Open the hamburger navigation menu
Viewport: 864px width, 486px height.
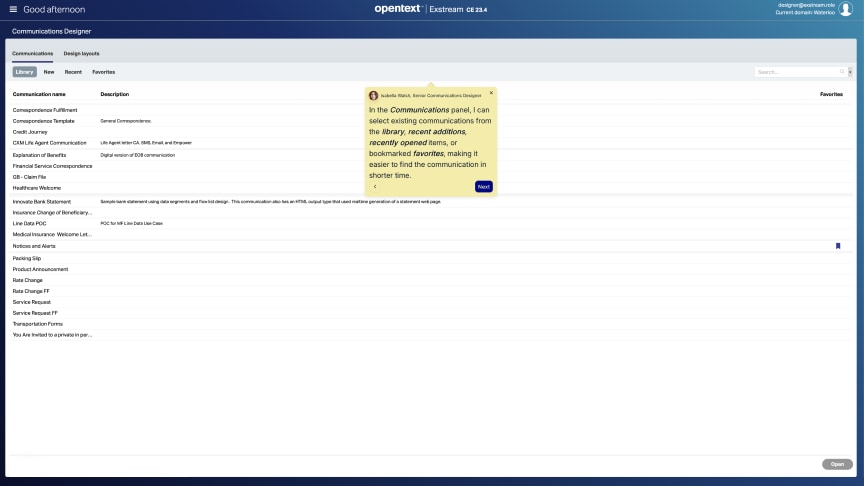(13, 9)
